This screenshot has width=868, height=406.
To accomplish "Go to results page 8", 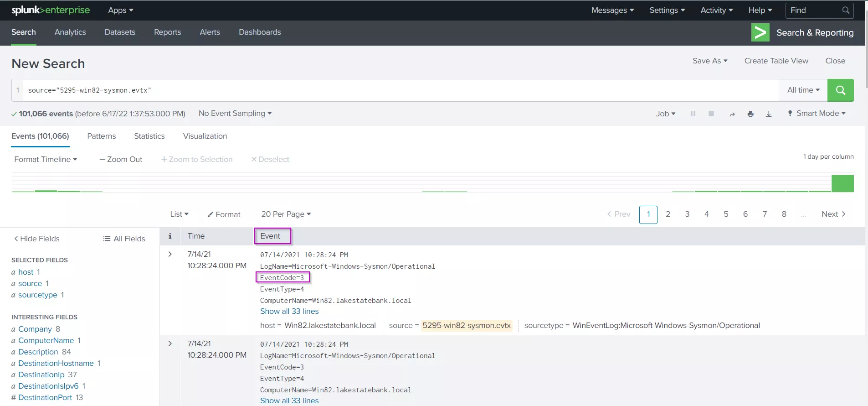I will (x=784, y=214).
